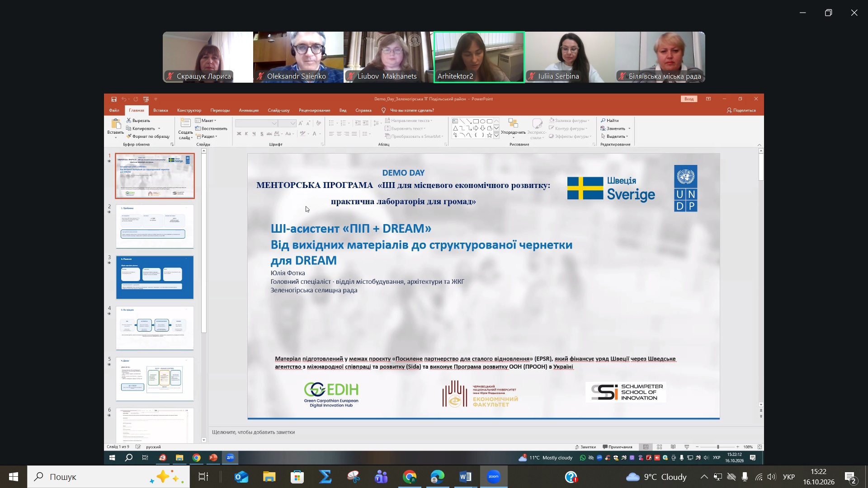Expand the shapes gallery more arrow

point(496,136)
